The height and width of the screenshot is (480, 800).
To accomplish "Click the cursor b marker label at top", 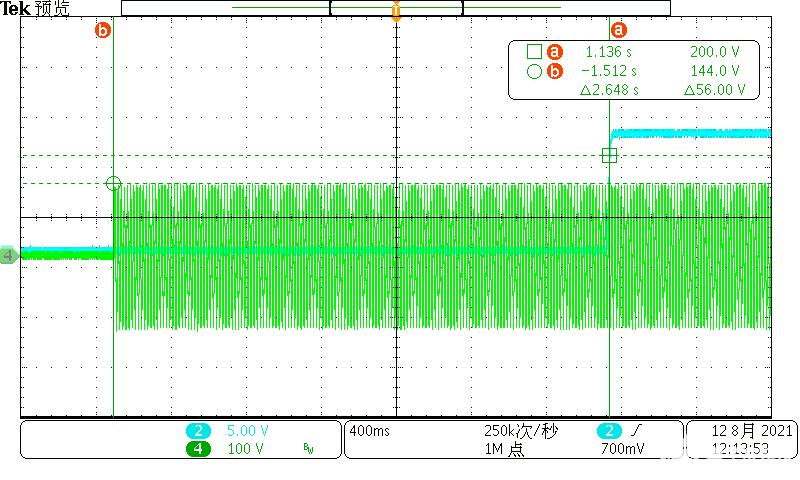I will [x=103, y=30].
